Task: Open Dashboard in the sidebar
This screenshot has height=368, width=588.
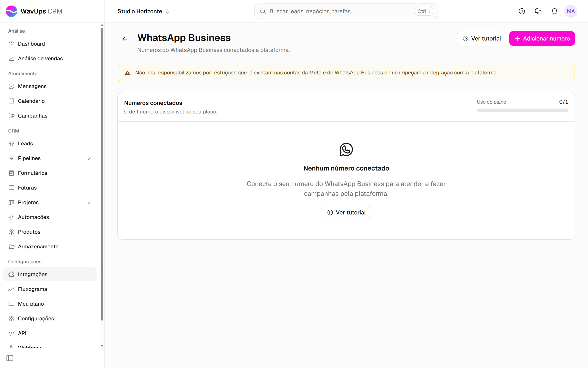Action: pyautogui.click(x=50, y=44)
